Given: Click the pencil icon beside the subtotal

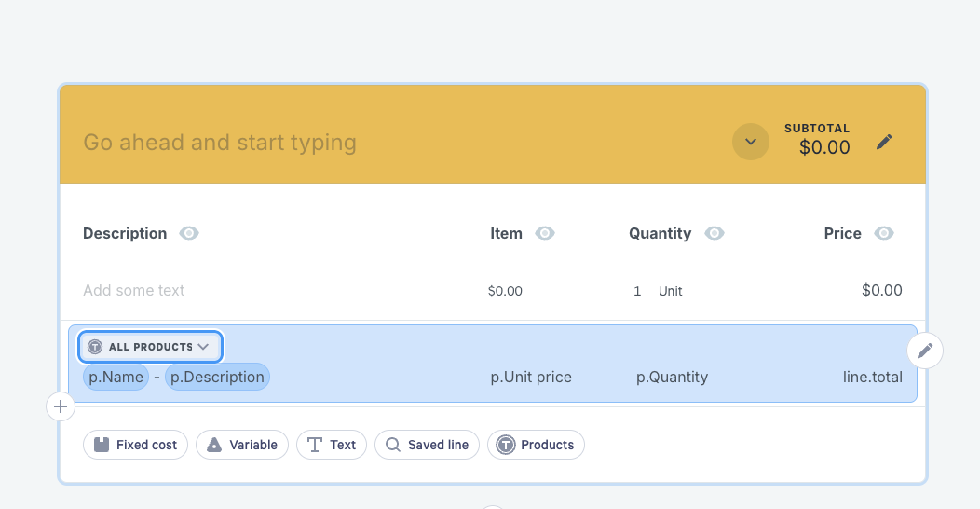Looking at the screenshot, I should tap(884, 142).
